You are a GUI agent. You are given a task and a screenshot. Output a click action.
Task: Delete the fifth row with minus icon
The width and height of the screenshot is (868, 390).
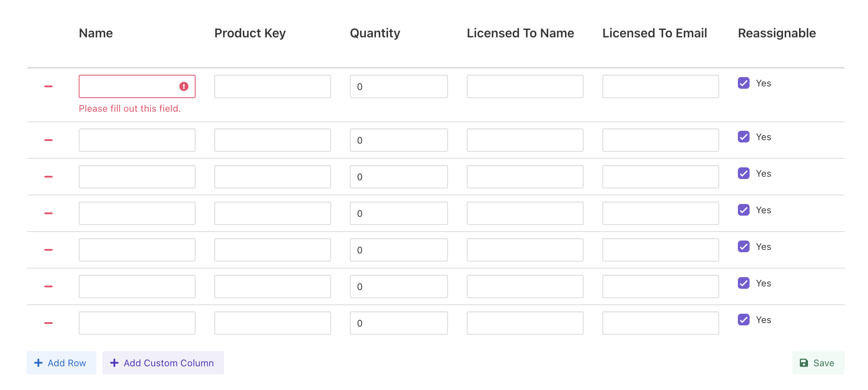(48, 250)
